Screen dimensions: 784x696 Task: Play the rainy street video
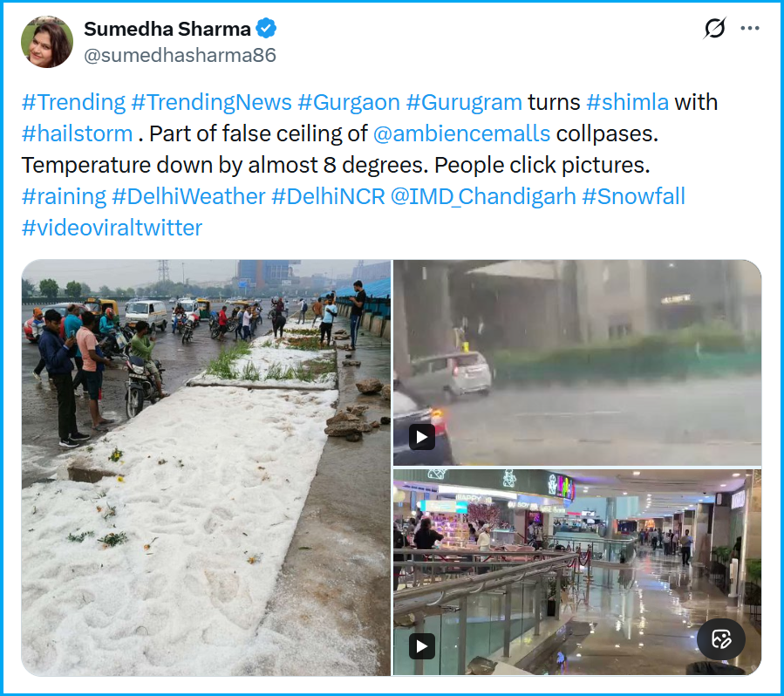(x=421, y=438)
